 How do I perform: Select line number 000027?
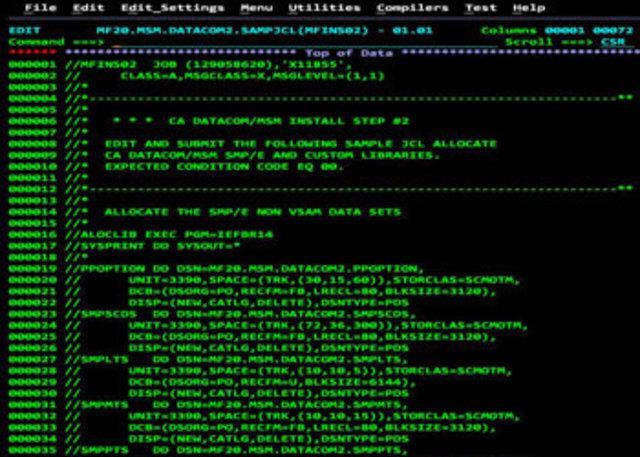(32, 359)
